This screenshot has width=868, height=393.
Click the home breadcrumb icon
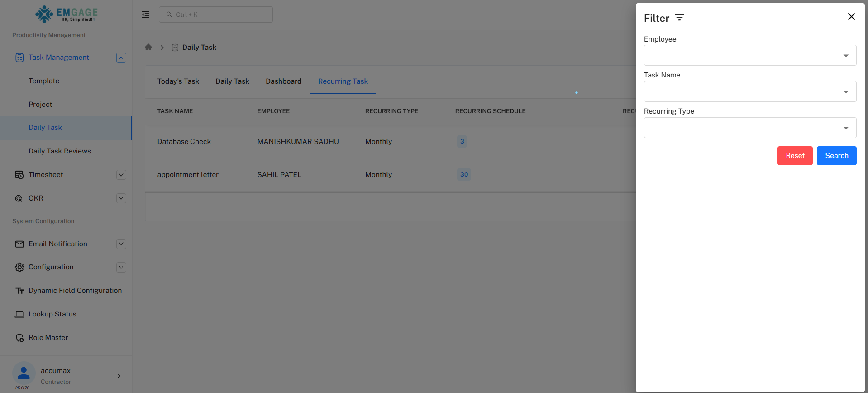pyautogui.click(x=148, y=47)
